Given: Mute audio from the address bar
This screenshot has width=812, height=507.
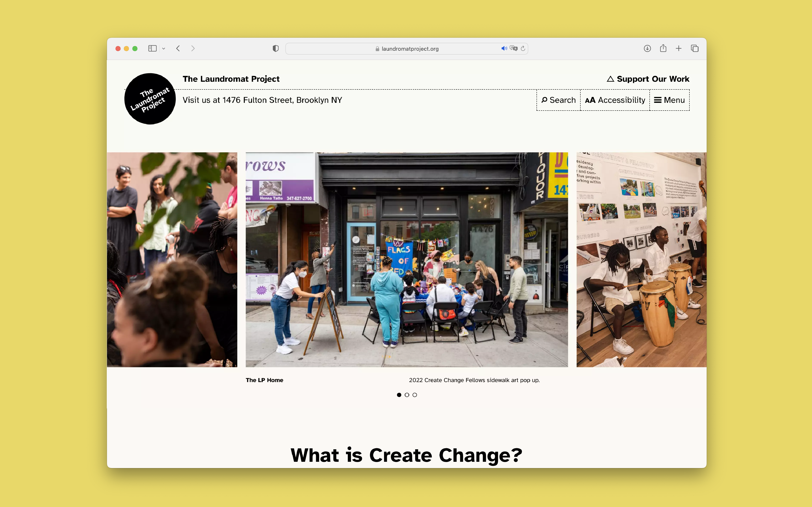Looking at the screenshot, I should (x=504, y=49).
